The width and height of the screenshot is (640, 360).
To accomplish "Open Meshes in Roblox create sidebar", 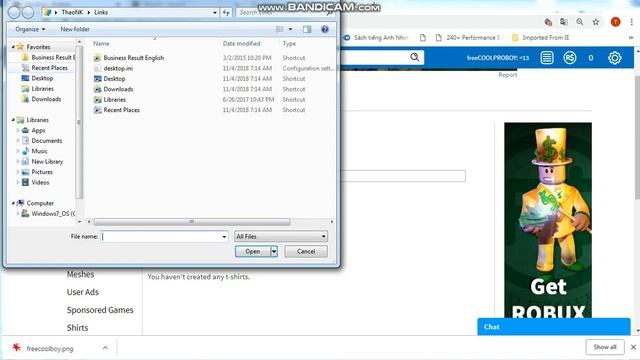I will 80,274.
